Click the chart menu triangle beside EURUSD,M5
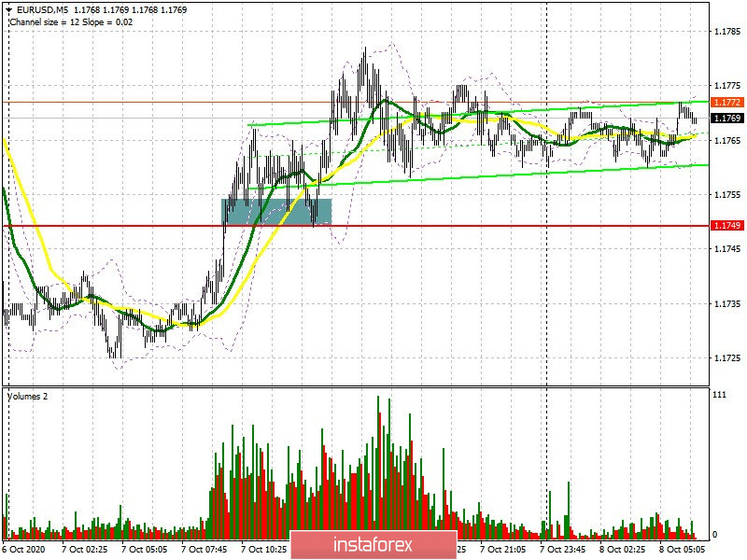The height and width of the screenshot is (560, 747). pyautogui.click(x=9, y=10)
